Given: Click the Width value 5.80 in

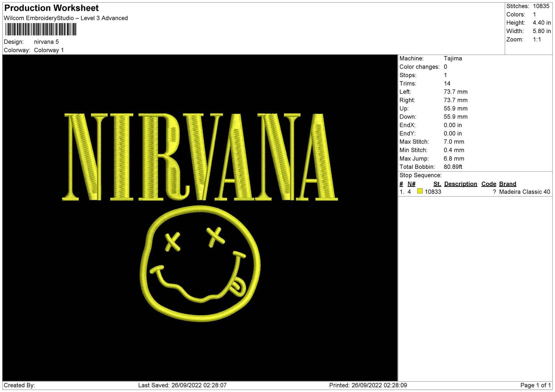Looking at the screenshot, I should pyautogui.click(x=542, y=31).
